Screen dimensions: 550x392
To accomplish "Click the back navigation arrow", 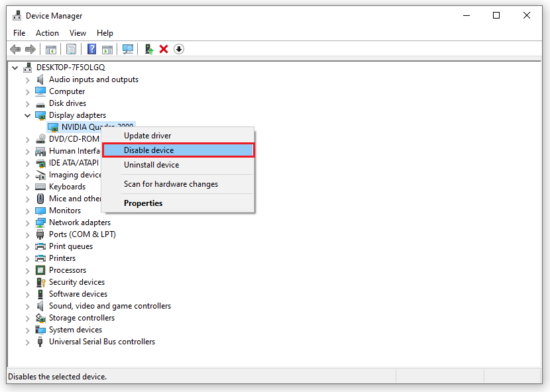I will [x=15, y=48].
